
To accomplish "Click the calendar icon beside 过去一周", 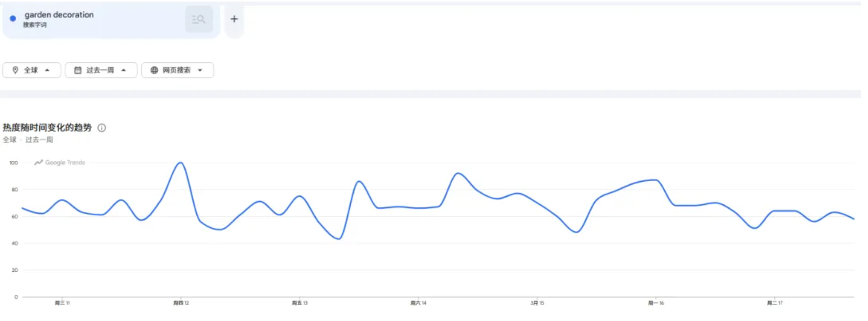I will coord(77,70).
